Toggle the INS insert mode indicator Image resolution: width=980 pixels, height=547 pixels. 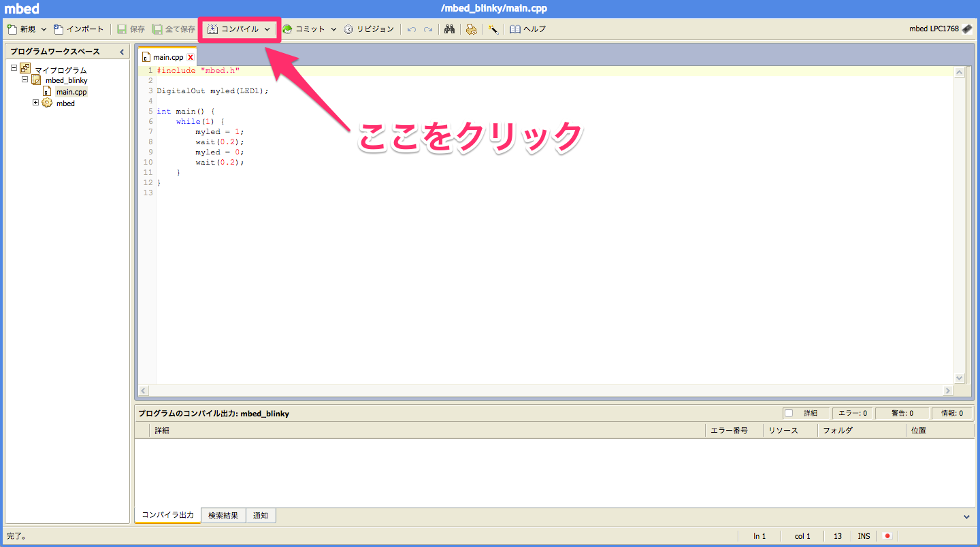pyautogui.click(x=863, y=536)
